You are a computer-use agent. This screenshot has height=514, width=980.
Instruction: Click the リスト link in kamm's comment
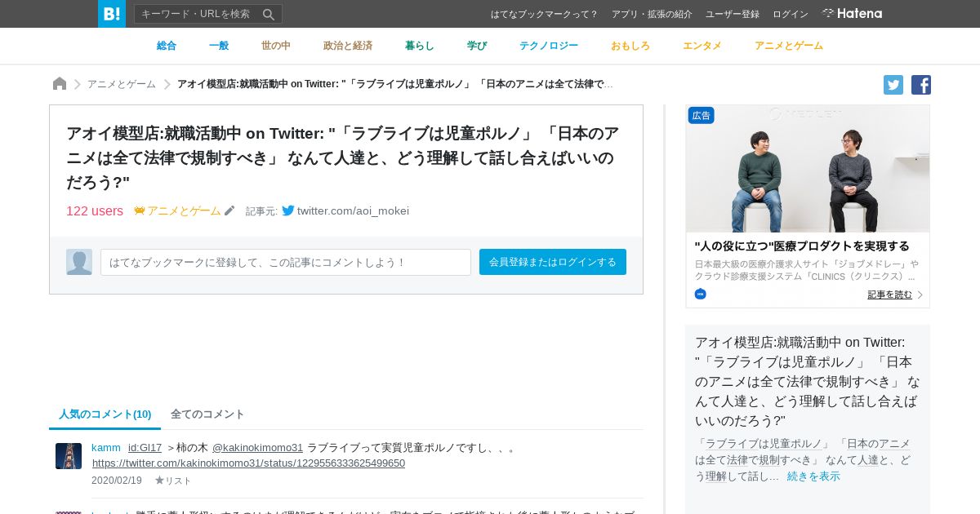(178, 481)
